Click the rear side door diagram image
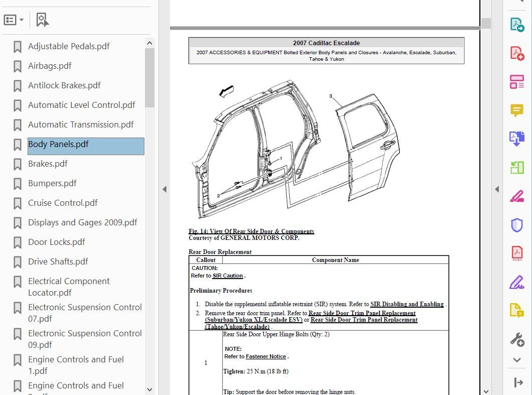The image size is (532, 395). [x=296, y=149]
